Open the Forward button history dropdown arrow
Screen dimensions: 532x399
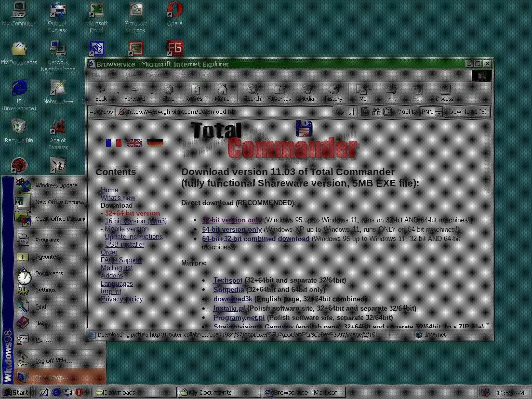point(152,93)
